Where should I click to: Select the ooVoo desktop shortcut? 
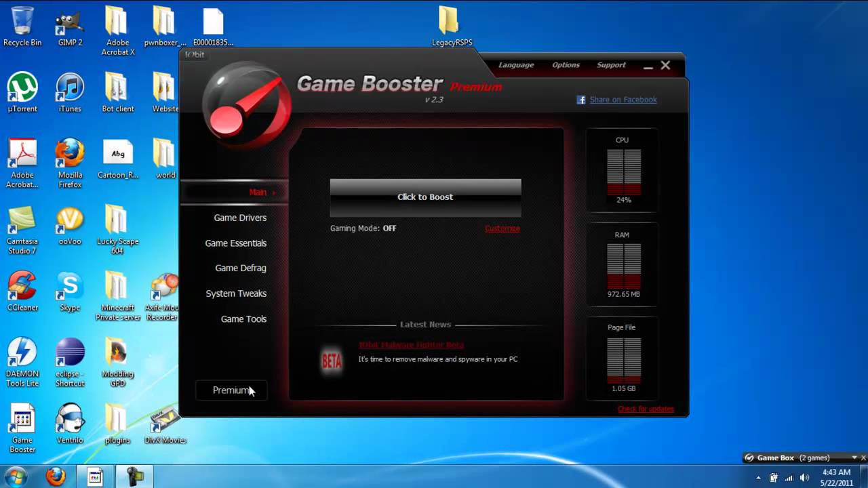tap(70, 226)
